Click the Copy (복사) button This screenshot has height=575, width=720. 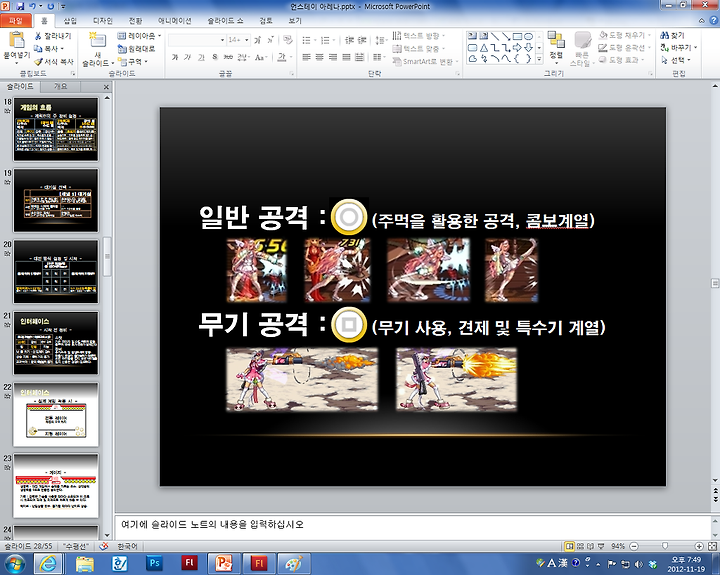(48, 49)
